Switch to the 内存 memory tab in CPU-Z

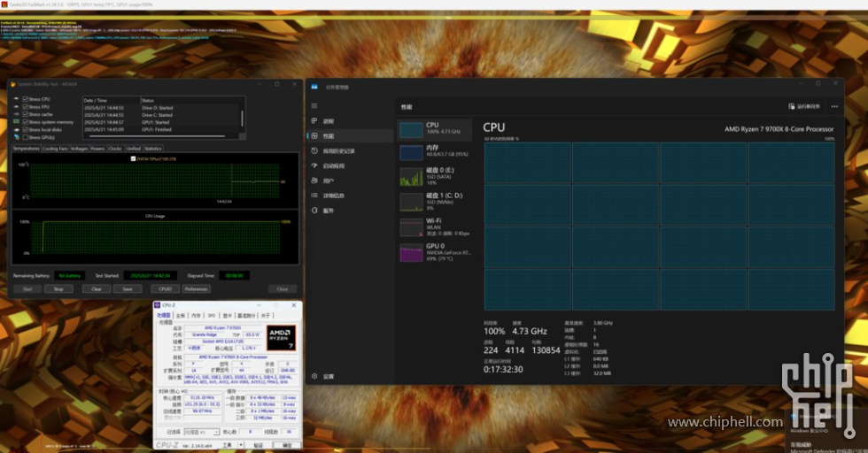tap(196, 316)
